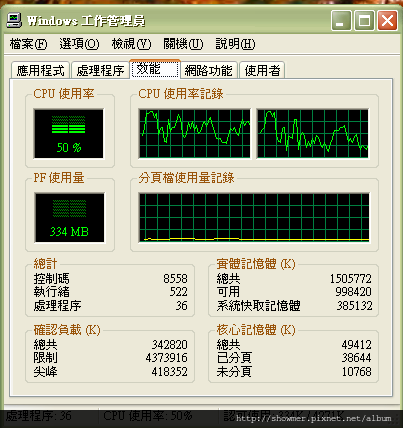Click physical memory 總共 value 1505772
This screenshot has height=428, width=403.
point(351,278)
